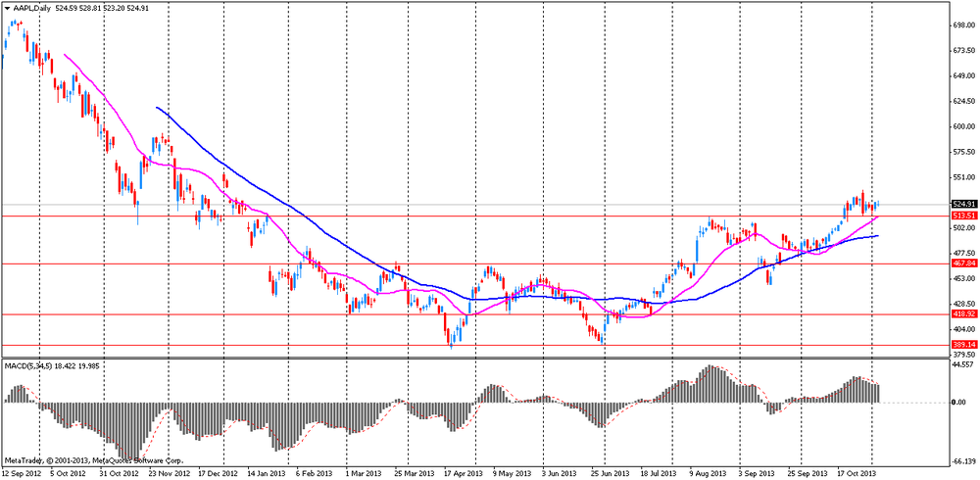Click the 5 Oct 2012 date label
This screenshot has height=480, width=980.
point(69,474)
